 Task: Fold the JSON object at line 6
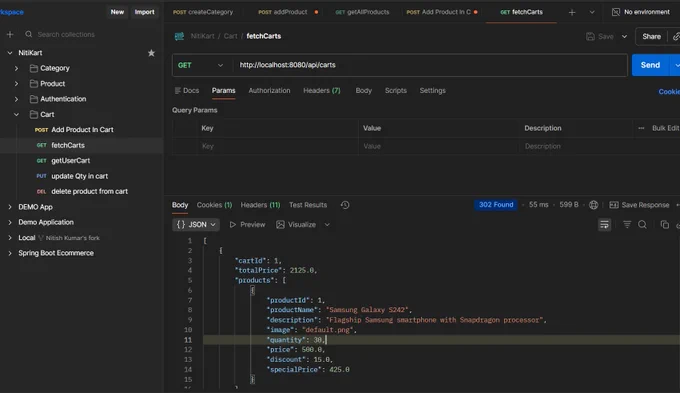[252, 290]
